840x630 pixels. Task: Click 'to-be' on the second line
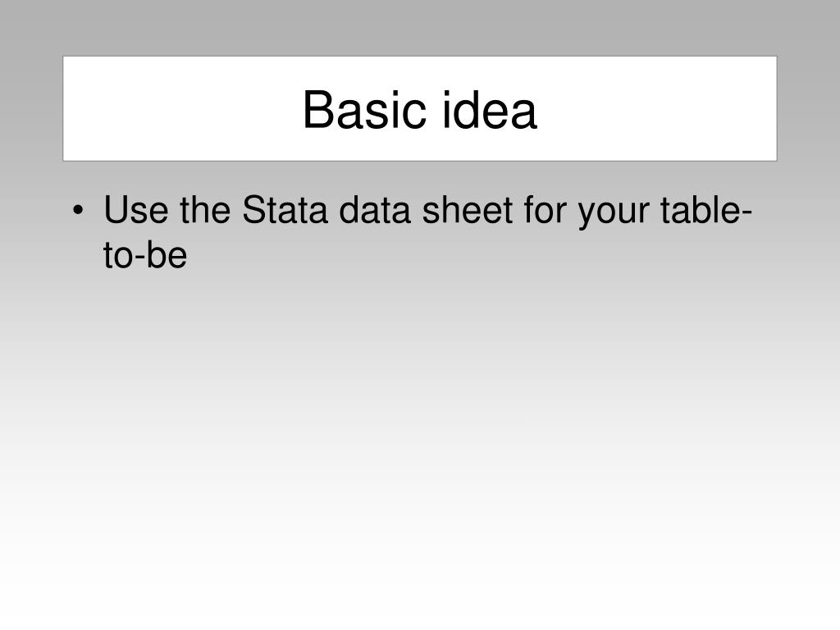pos(145,254)
